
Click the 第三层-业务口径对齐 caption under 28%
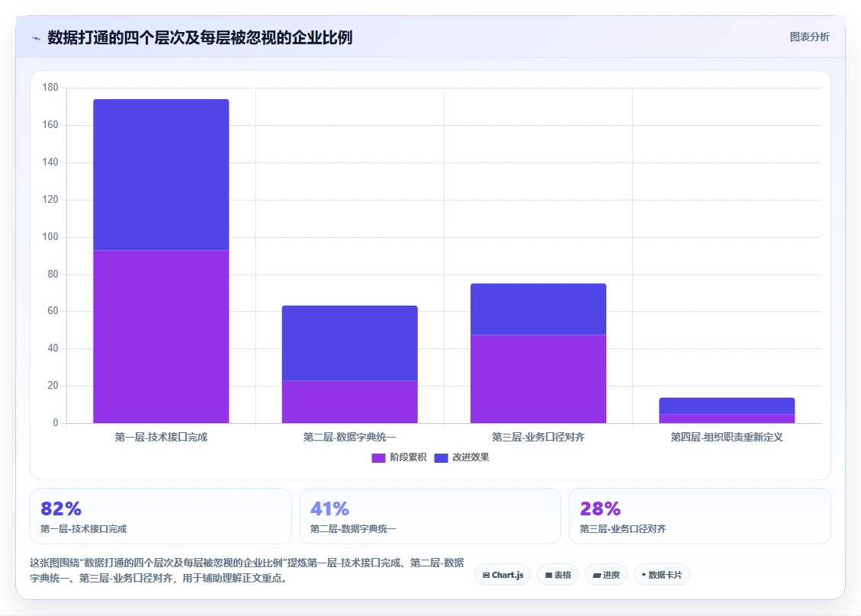pyautogui.click(x=623, y=528)
